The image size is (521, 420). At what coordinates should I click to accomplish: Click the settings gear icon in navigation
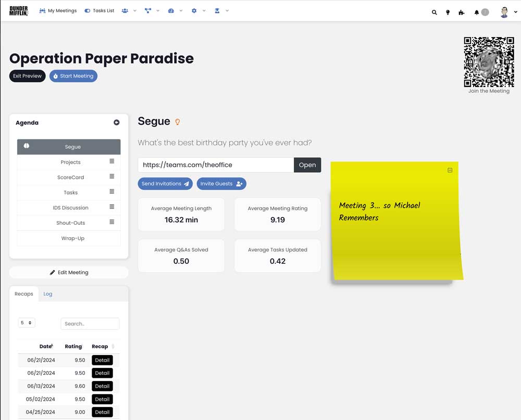coord(194,10)
